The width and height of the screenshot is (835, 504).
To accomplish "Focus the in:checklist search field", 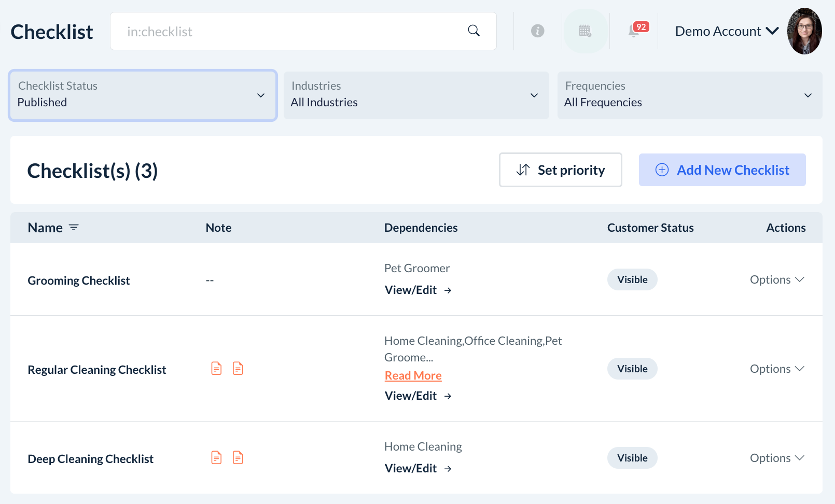I will click(x=290, y=32).
